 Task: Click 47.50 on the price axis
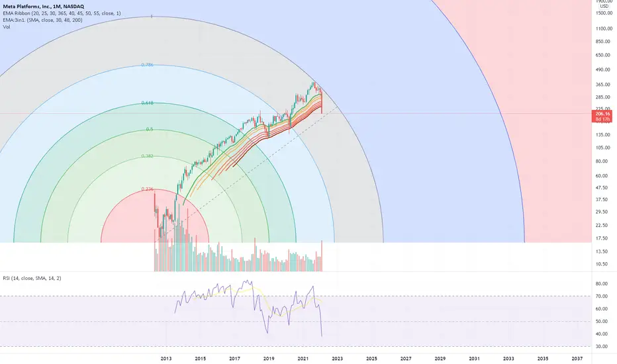point(602,188)
